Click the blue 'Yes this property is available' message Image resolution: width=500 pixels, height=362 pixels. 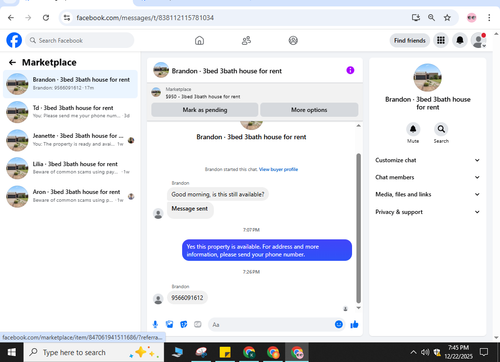[x=267, y=250]
